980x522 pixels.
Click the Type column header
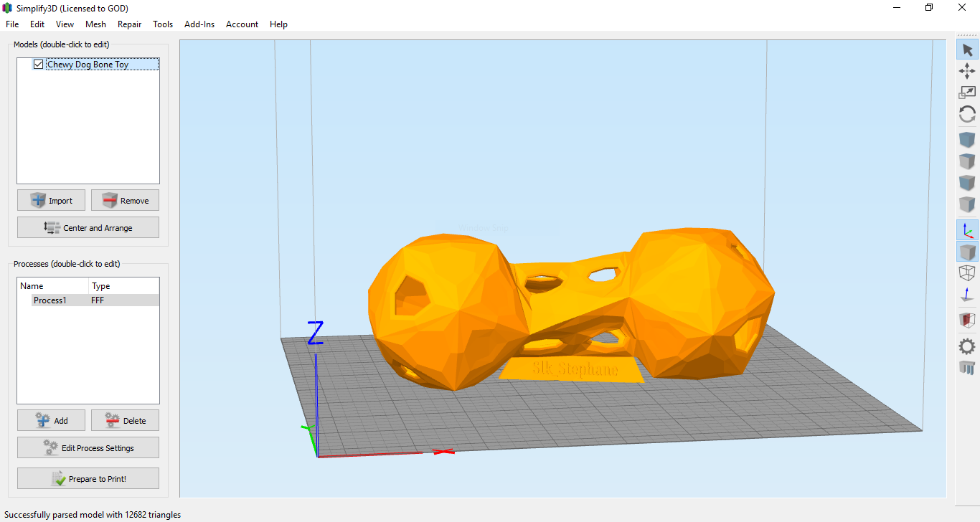tap(124, 285)
